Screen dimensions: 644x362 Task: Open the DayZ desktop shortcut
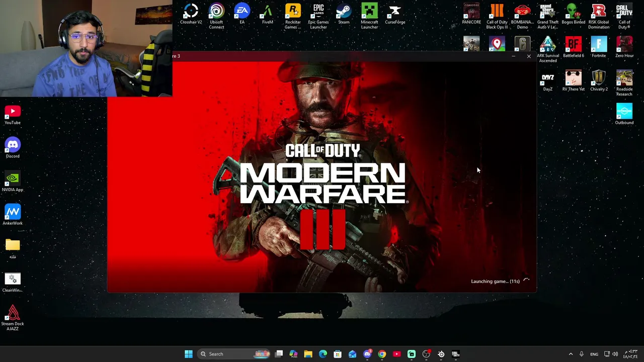[548, 81]
